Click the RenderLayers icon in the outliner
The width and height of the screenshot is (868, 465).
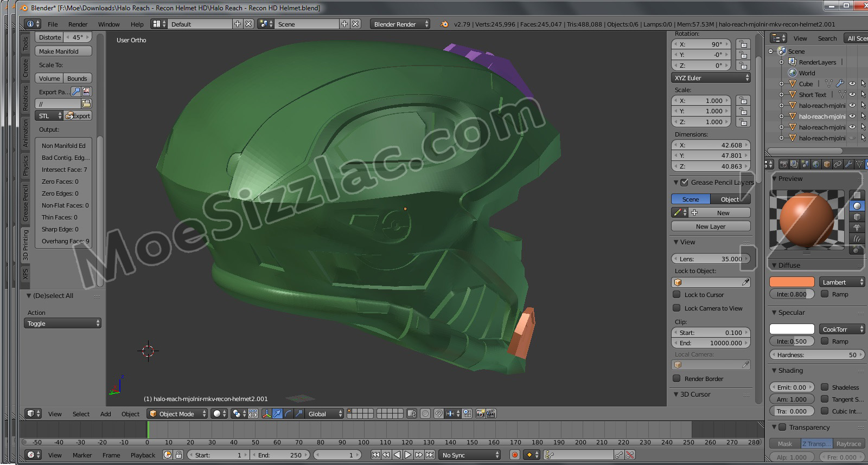pos(792,62)
